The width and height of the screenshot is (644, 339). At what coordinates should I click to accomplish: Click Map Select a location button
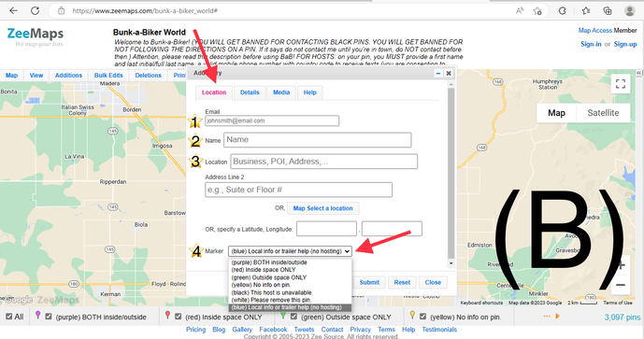(x=322, y=208)
